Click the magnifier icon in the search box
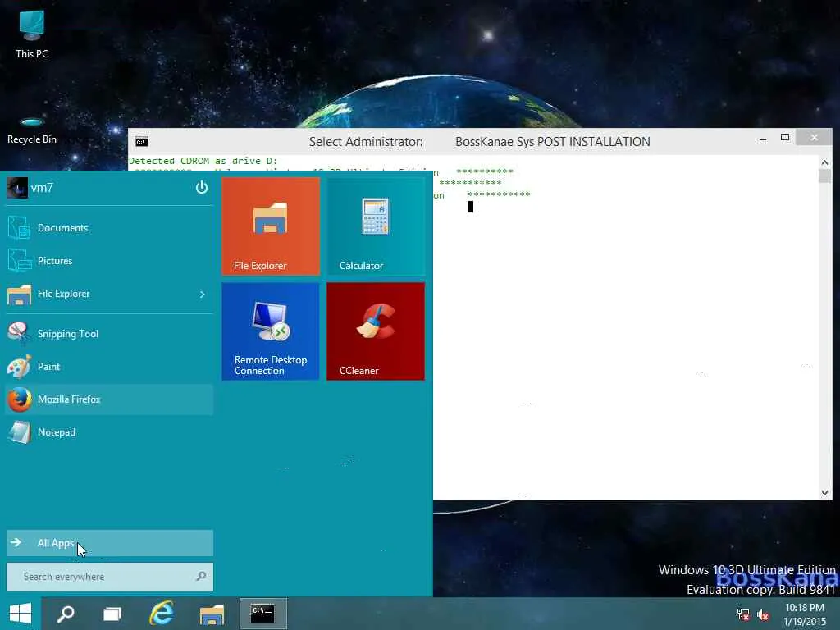Screen dimensions: 840x630 click(202, 577)
